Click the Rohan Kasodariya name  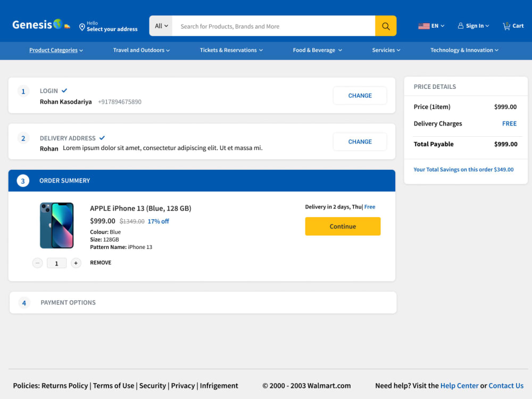(66, 102)
